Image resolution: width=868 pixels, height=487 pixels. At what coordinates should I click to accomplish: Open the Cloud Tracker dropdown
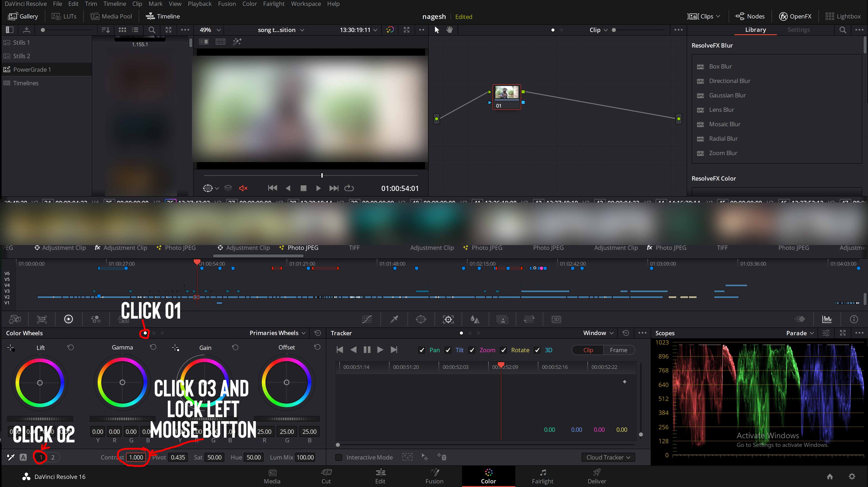coord(608,457)
